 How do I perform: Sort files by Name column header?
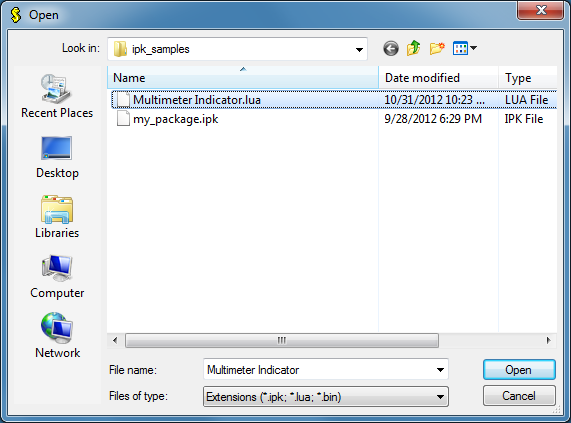[x=243, y=78]
